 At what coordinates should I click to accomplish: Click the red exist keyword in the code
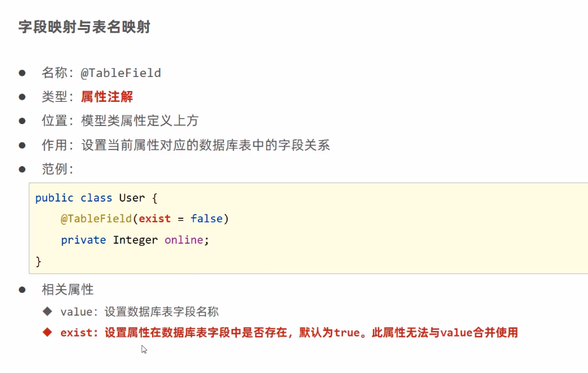pyautogui.click(x=155, y=218)
